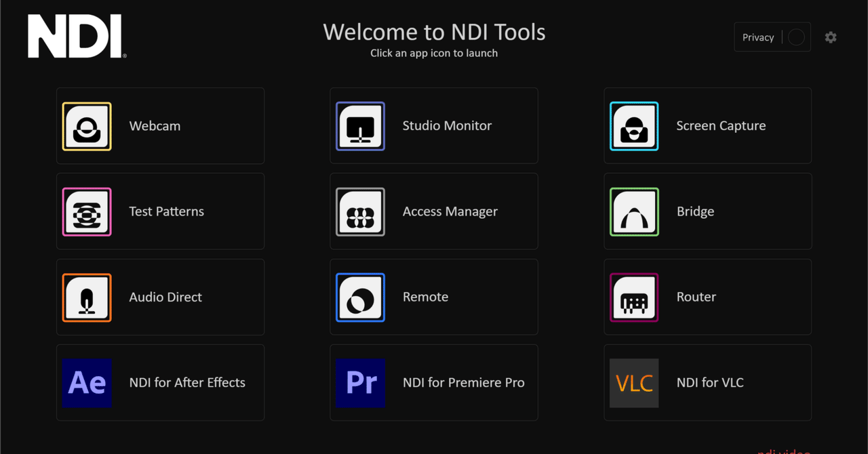
Task: Click the 'Webcam' tile text label
Action: click(155, 125)
